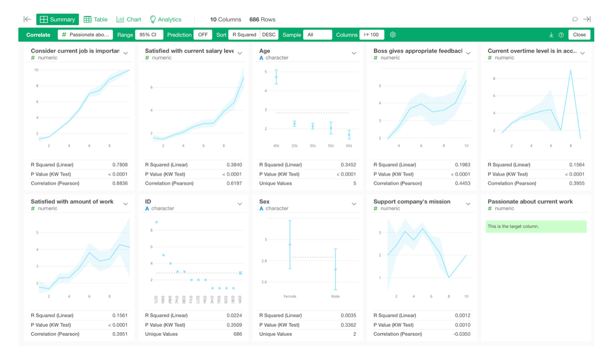The width and height of the screenshot is (607, 364).
Task: Switch to the Analytics view
Action: 166,19
